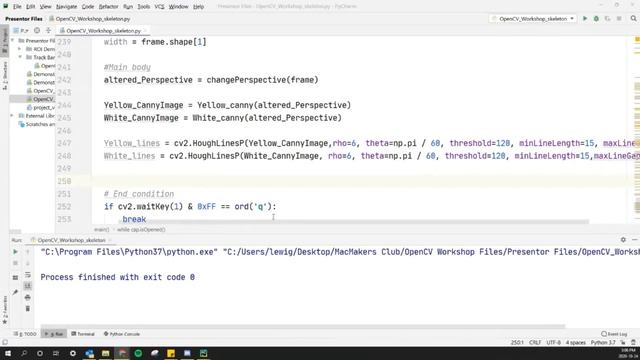Open Favorites side tool window
The width and height of the screenshot is (640, 360).
[5, 310]
